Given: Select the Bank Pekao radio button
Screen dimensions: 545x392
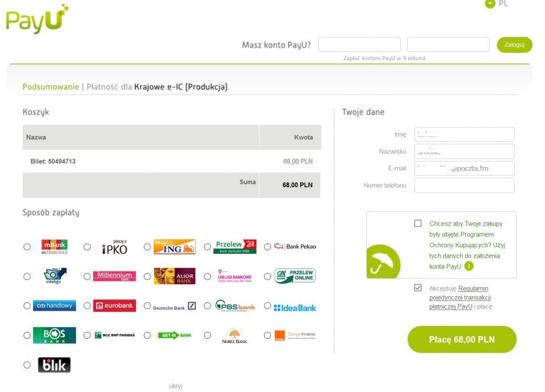Looking at the screenshot, I should [x=267, y=247].
